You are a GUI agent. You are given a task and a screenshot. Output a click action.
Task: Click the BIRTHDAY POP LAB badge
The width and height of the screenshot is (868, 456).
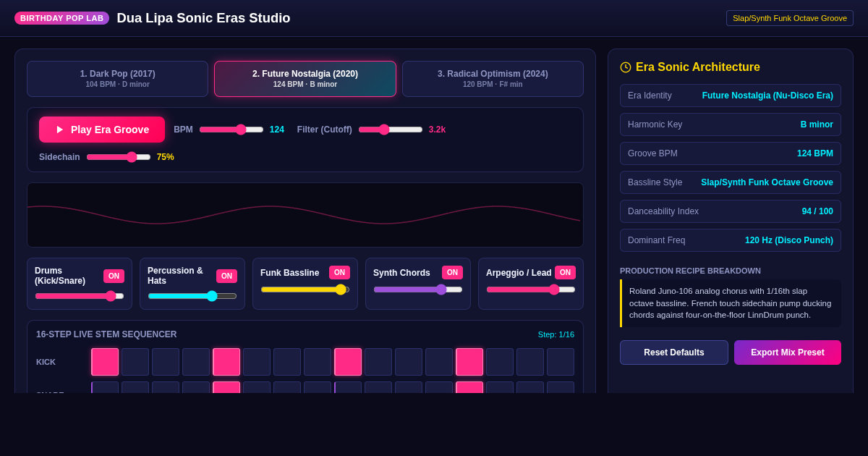tap(61, 18)
